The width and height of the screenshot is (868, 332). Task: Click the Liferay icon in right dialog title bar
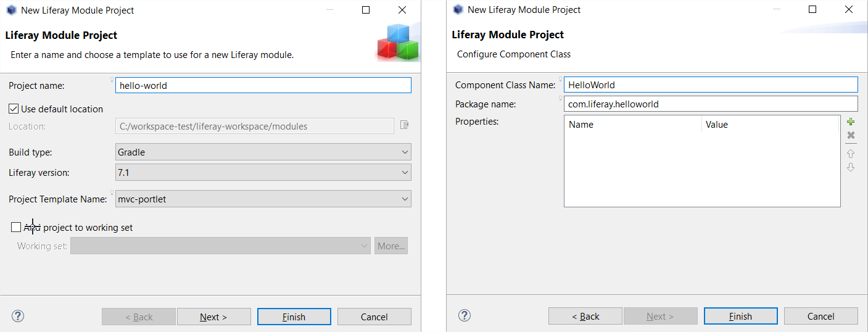(x=458, y=10)
